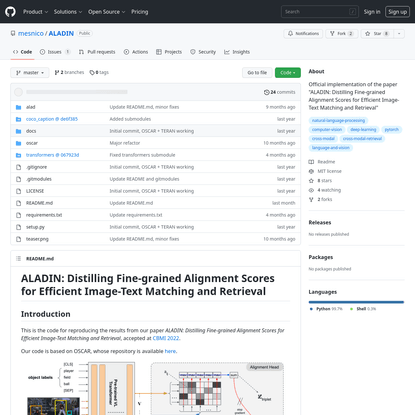Select the Code tab

click(x=22, y=52)
